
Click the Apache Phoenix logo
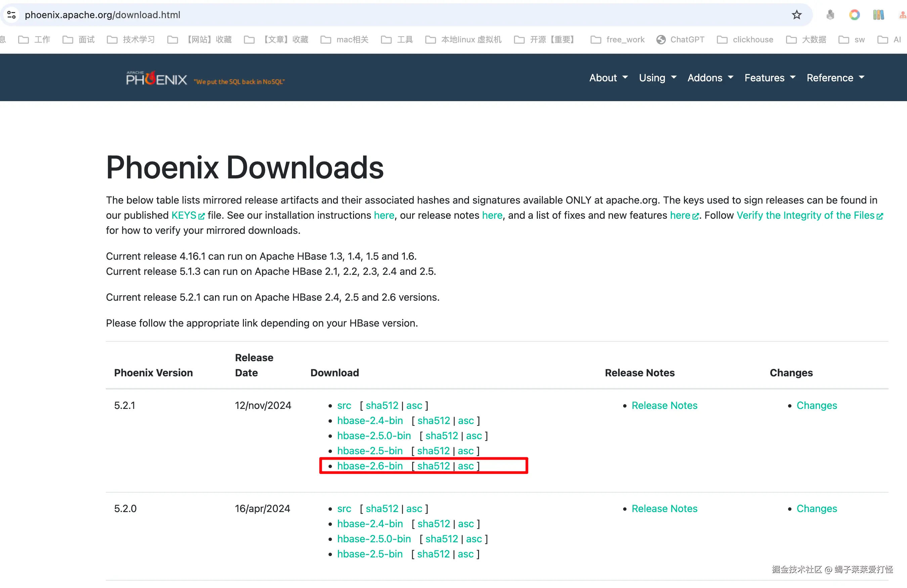[156, 78]
